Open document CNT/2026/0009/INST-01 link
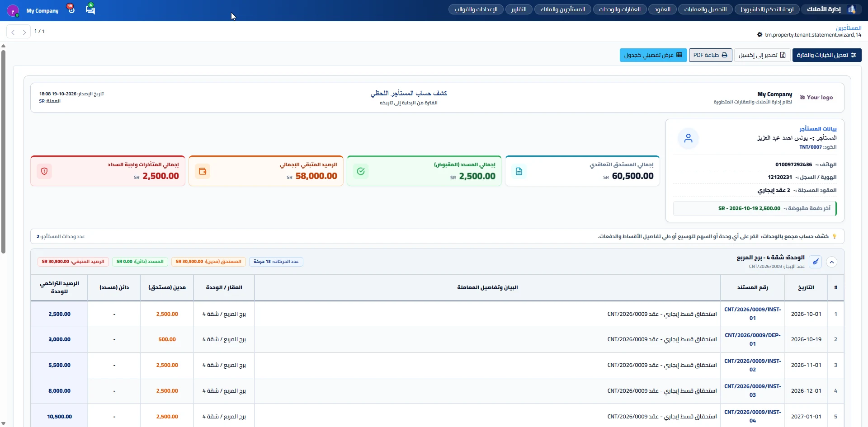868x427 pixels. click(x=752, y=314)
